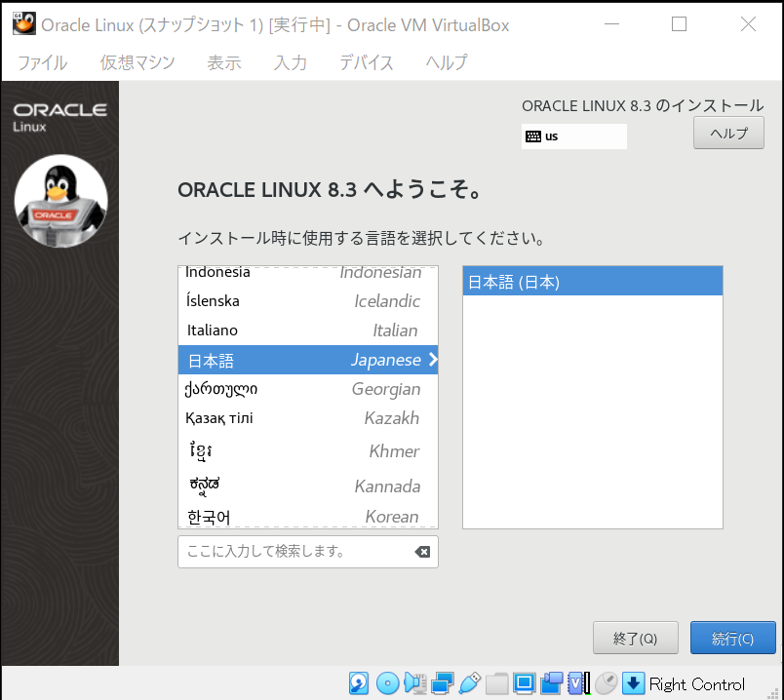Close the VirtualBox window
The height and width of the screenshot is (700, 784).
[748, 24]
